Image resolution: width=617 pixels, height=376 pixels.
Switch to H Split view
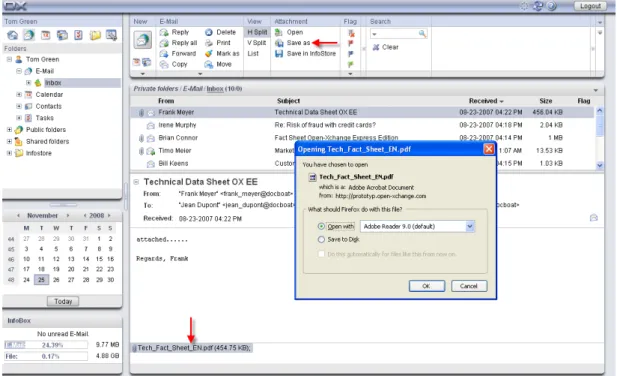(x=257, y=32)
